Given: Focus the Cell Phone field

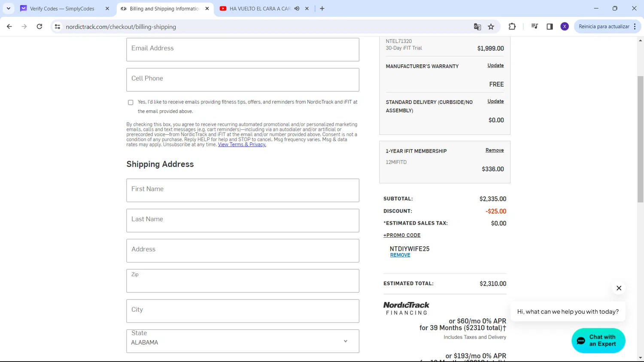Looking at the screenshot, I should 243,80.
